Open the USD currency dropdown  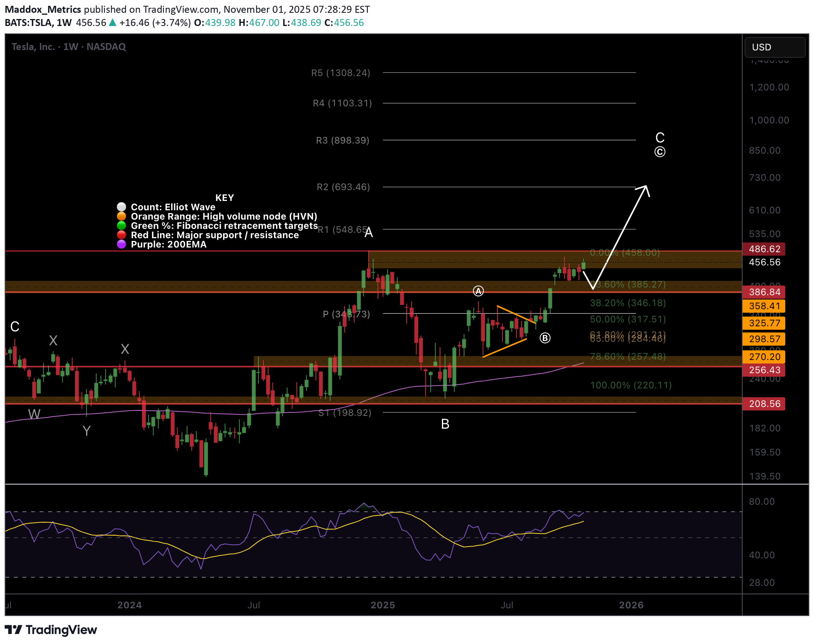click(x=774, y=47)
